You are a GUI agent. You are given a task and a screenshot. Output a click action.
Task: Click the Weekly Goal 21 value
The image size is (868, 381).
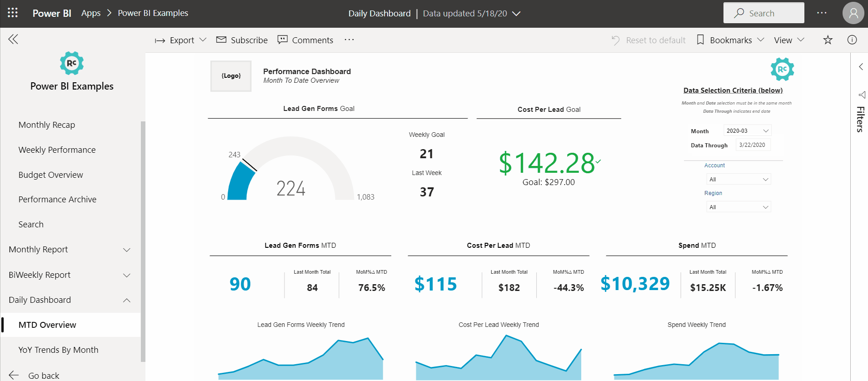click(426, 154)
